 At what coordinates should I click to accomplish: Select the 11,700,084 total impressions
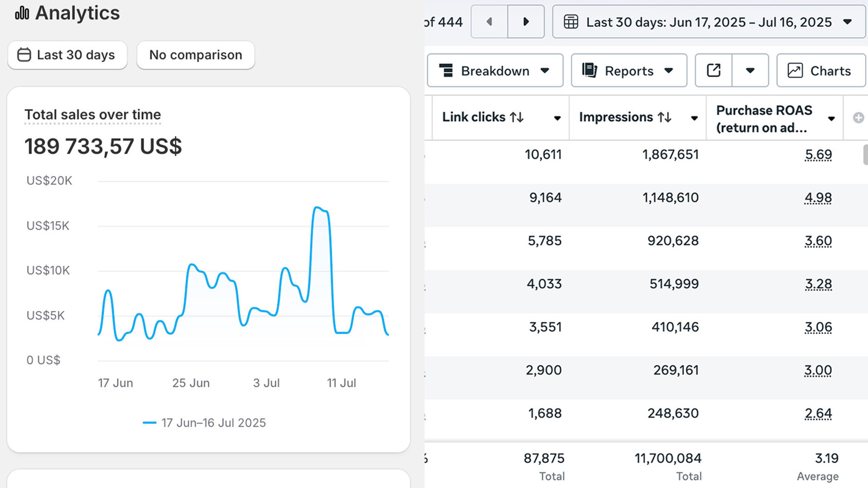click(x=668, y=458)
